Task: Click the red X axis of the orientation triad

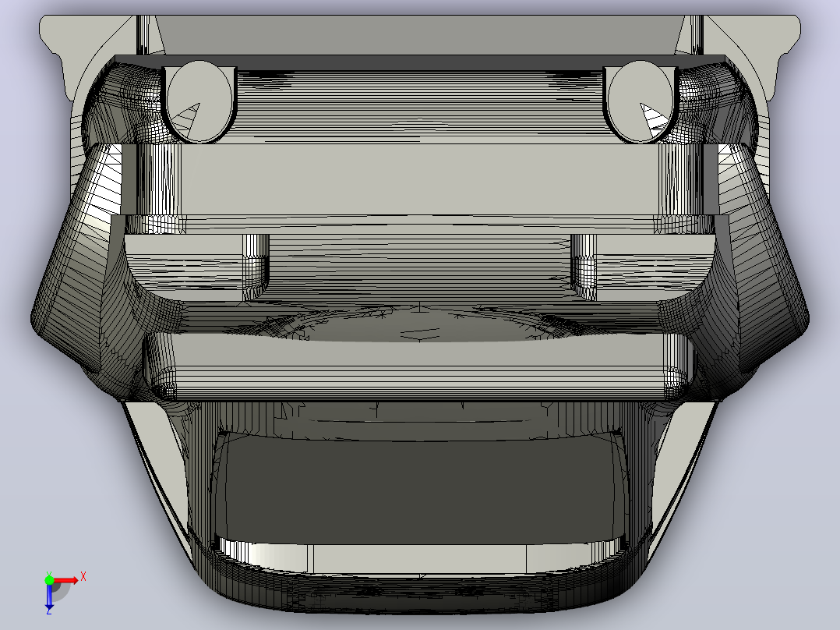Action: click(66, 581)
